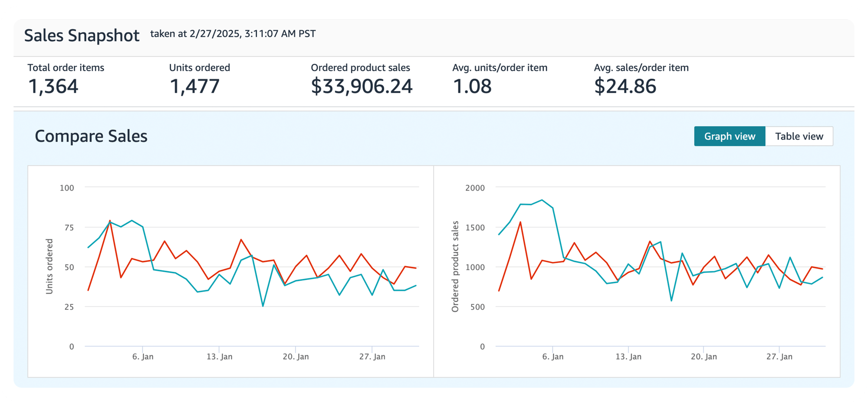Click 27. Jan on Units ordered chart axis
This screenshot has height=410, width=868.
click(x=372, y=357)
